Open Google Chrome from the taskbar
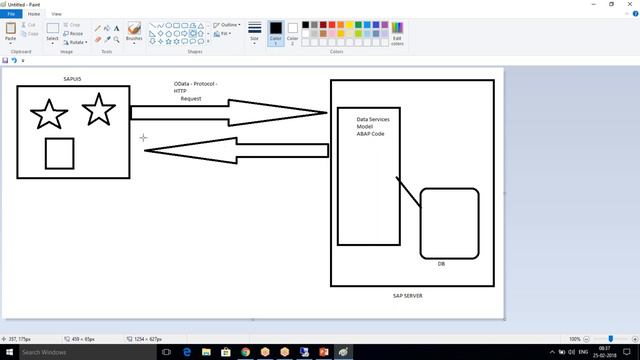This screenshot has height=360, width=640. (245, 352)
